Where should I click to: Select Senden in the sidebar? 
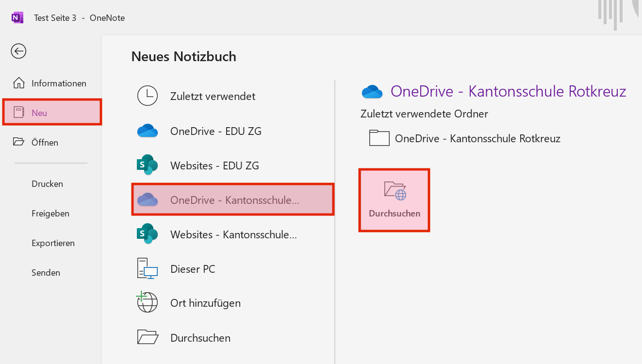[x=46, y=273]
